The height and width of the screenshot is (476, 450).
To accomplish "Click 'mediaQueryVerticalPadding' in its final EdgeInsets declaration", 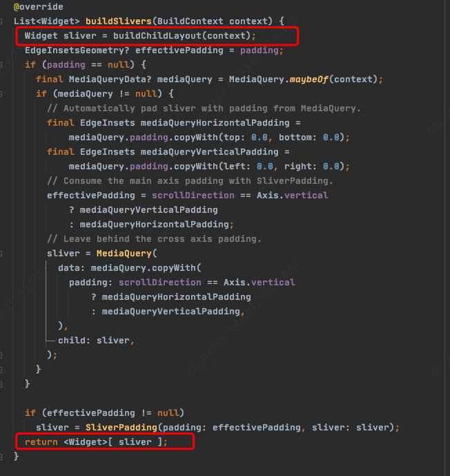I will [210, 152].
